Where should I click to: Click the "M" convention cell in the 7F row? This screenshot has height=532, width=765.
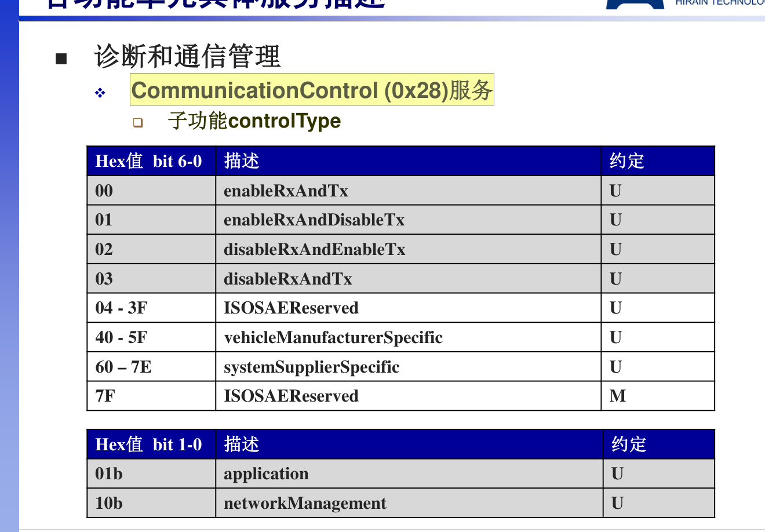[658, 396]
